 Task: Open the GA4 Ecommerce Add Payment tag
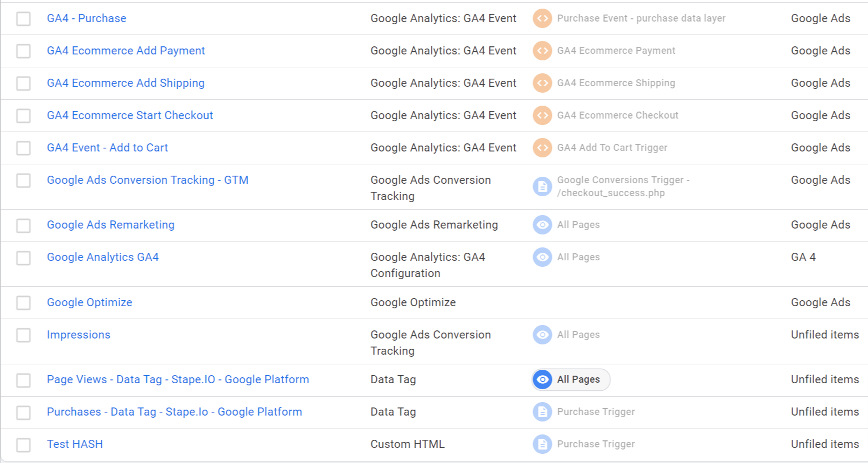point(126,51)
